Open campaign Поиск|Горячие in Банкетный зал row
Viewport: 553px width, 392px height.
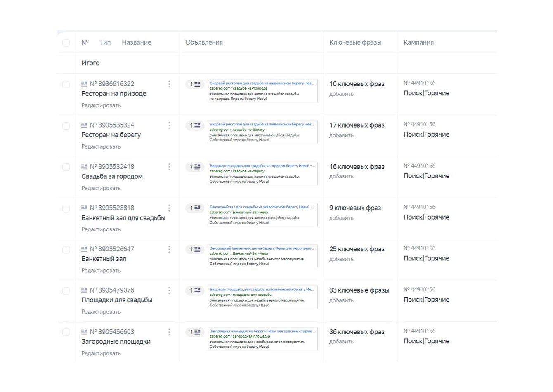426,259
